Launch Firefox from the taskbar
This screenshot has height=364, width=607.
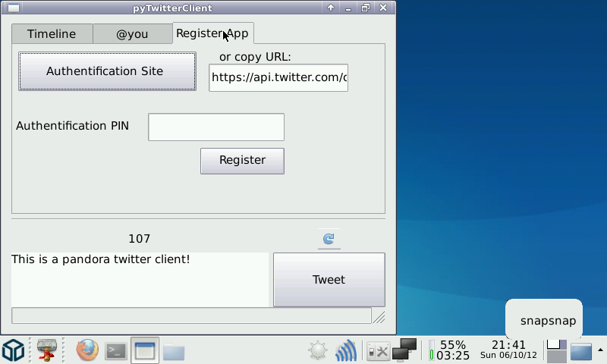point(87,350)
